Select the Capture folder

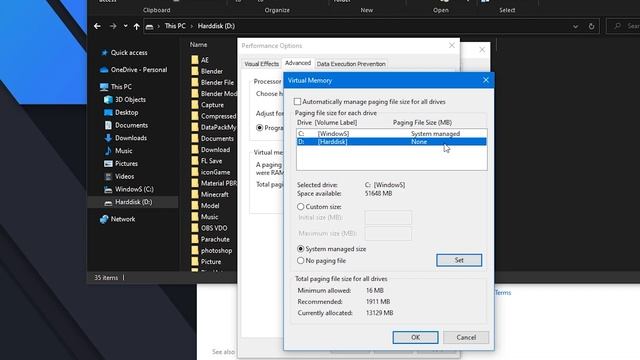(x=212, y=105)
